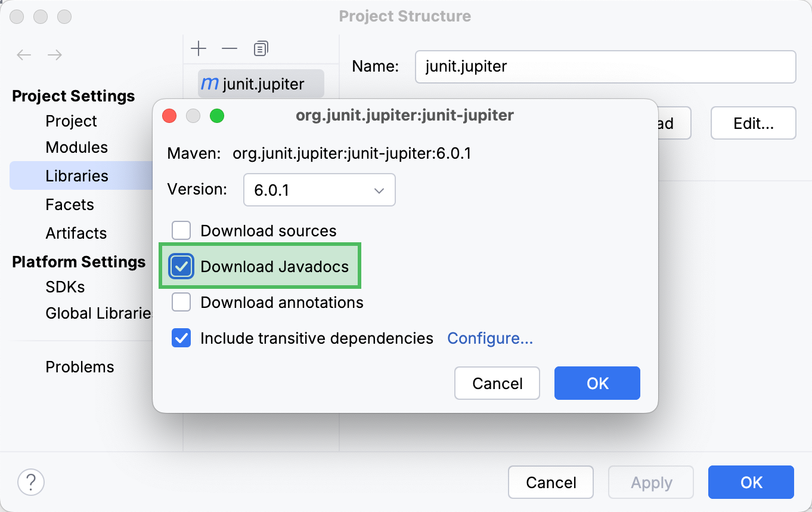
Task: Select Problems in the left sidebar
Action: [x=79, y=367]
